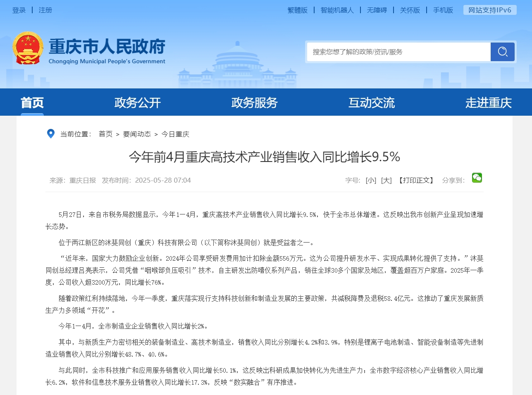Switch to 关怀版 care mode
532x395 pixels.
[410, 10]
